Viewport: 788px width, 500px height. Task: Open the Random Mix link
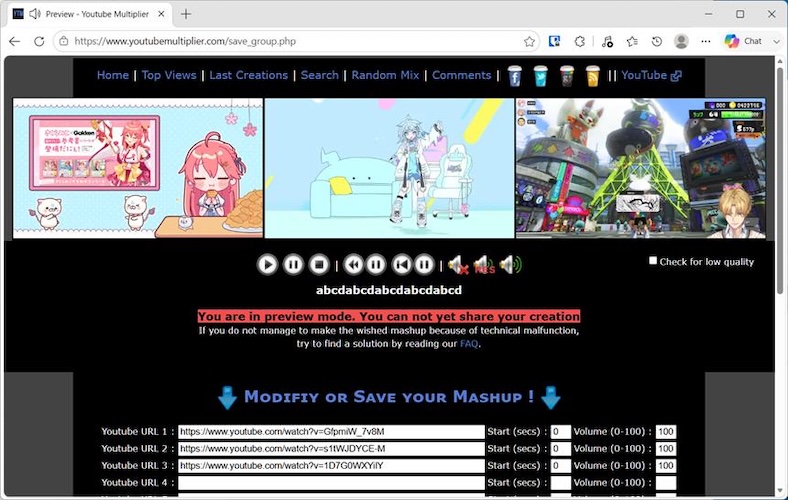pyautogui.click(x=385, y=75)
